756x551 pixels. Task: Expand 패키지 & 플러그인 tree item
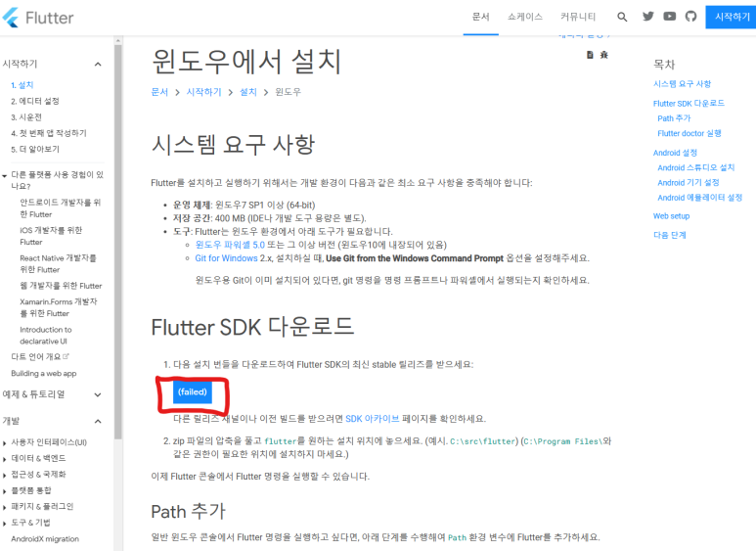(x=4, y=507)
